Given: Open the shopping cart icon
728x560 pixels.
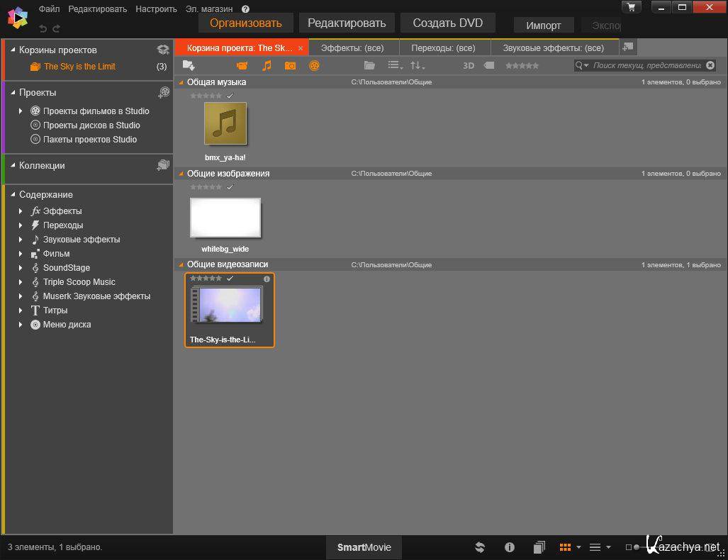Looking at the screenshot, I should (x=631, y=7).
